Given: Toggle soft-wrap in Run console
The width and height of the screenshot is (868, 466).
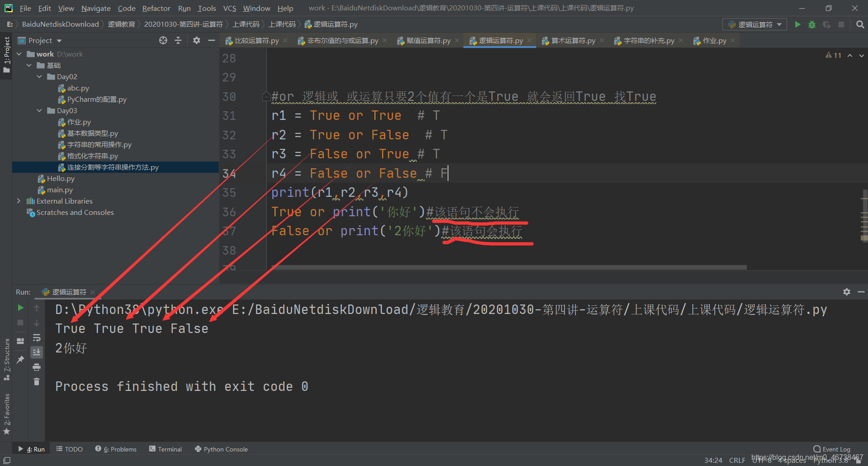Looking at the screenshot, I should (37, 338).
